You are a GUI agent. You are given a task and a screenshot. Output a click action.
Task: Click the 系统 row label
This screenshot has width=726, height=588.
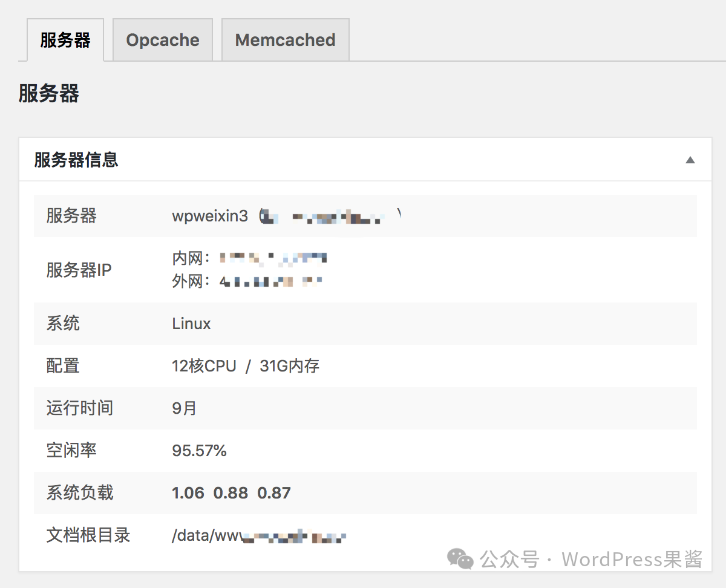63,323
